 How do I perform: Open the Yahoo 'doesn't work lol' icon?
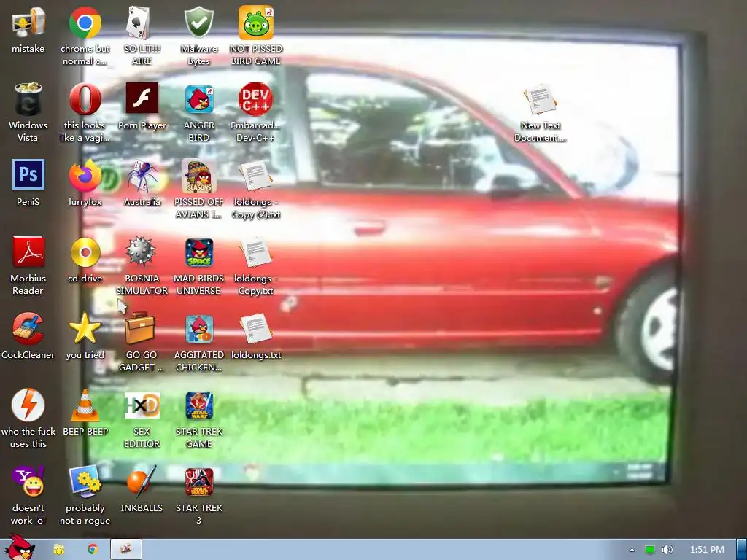[28, 481]
